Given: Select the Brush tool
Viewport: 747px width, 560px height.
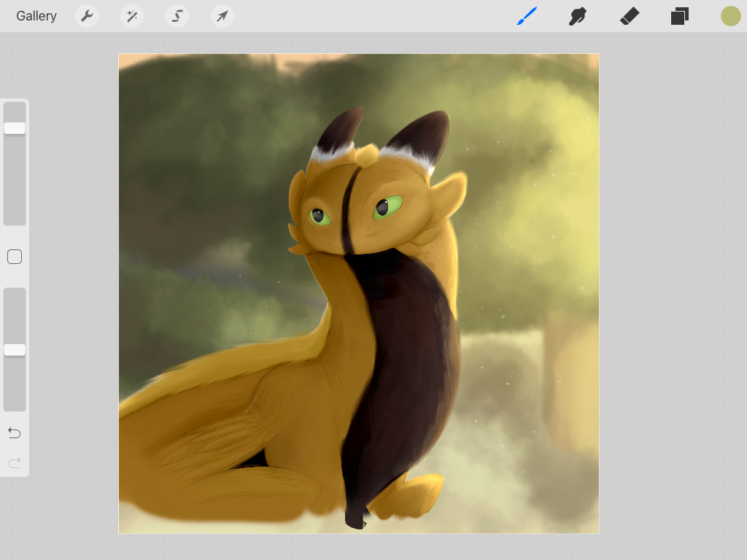Looking at the screenshot, I should [527, 16].
